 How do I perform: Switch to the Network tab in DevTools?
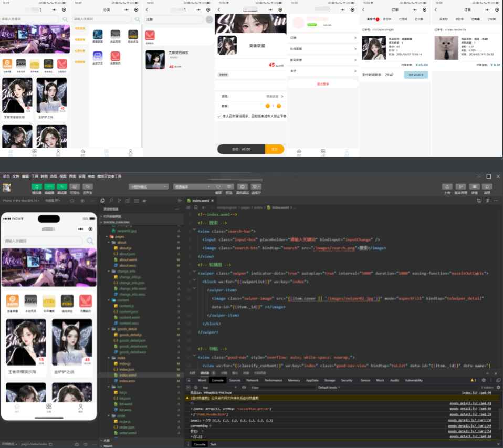[x=253, y=380]
